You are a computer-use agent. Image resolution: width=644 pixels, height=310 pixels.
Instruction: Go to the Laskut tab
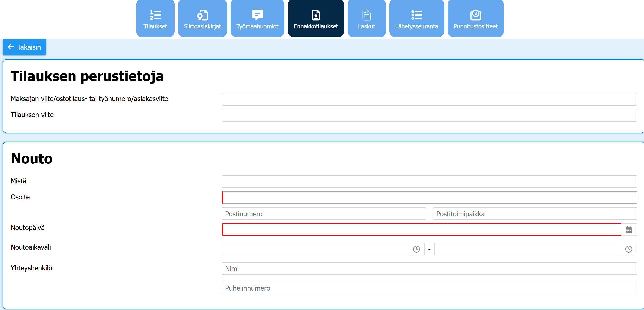[x=367, y=19]
